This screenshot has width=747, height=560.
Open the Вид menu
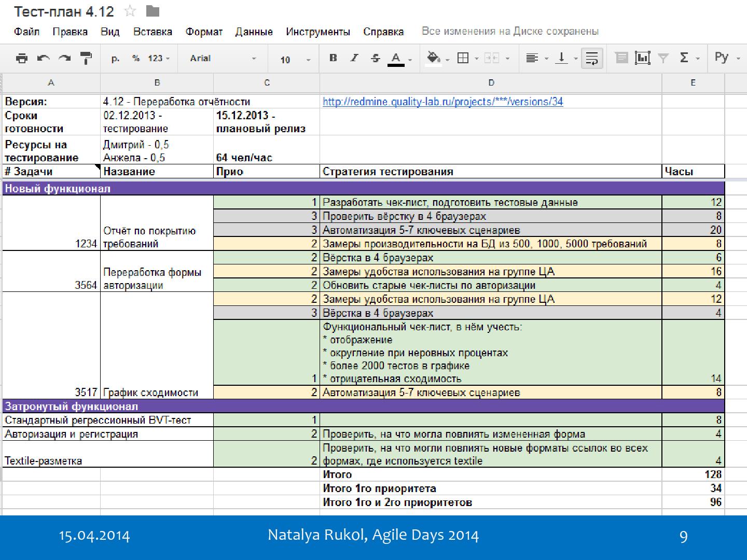(x=110, y=32)
